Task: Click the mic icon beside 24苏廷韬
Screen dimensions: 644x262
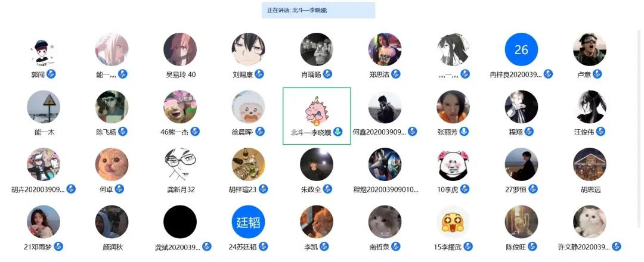Action: (264, 247)
